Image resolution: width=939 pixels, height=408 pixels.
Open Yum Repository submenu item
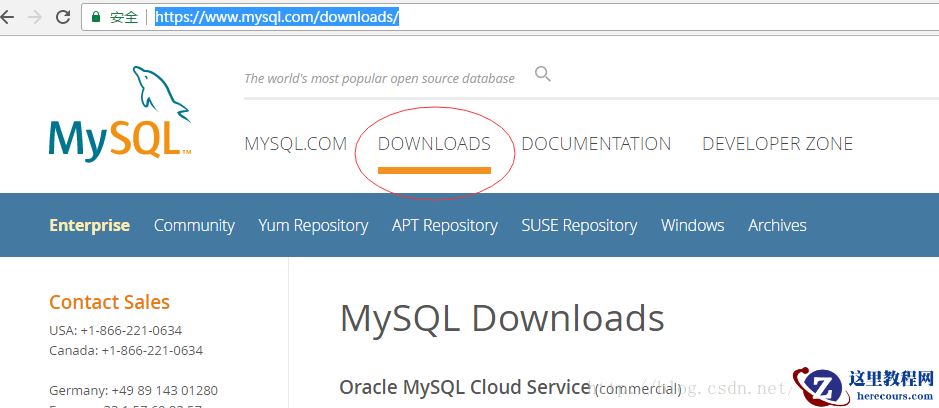tap(313, 225)
